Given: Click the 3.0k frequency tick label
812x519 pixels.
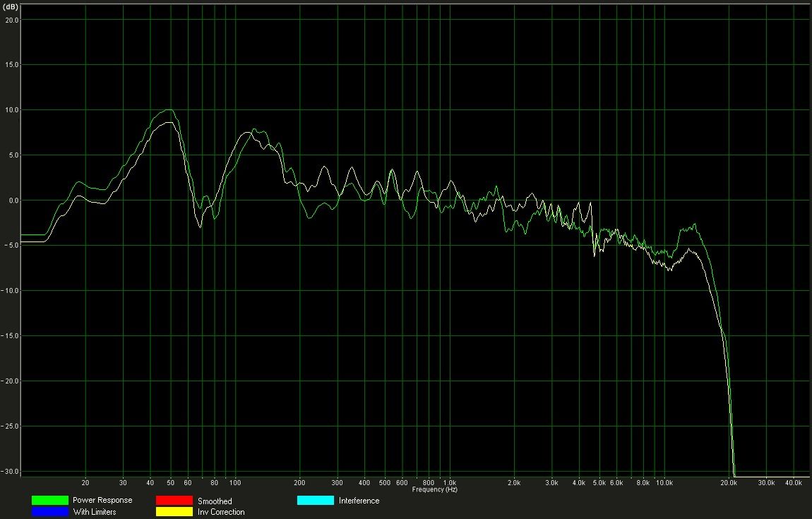Looking at the screenshot, I should tap(551, 483).
